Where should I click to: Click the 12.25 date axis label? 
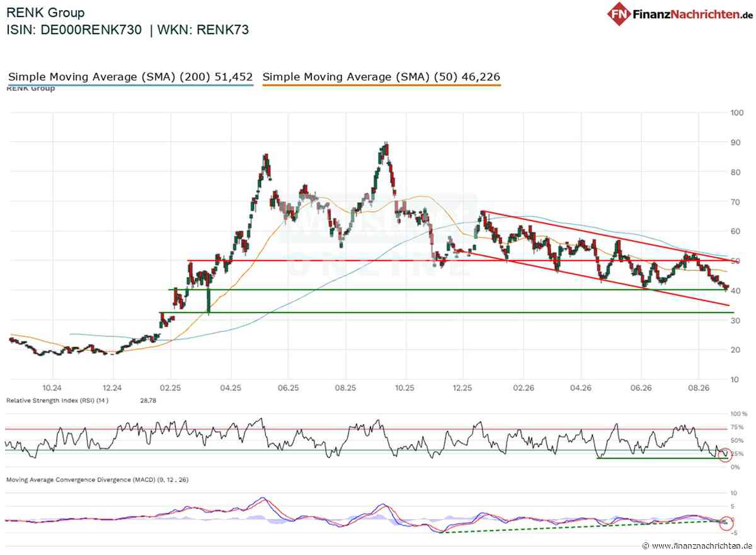[464, 389]
